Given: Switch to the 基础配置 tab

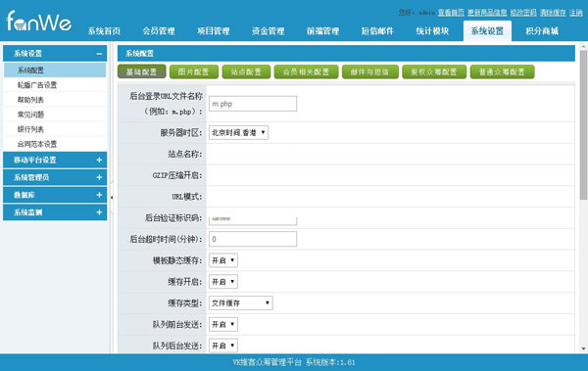Looking at the screenshot, I should pyautogui.click(x=141, y=71).
